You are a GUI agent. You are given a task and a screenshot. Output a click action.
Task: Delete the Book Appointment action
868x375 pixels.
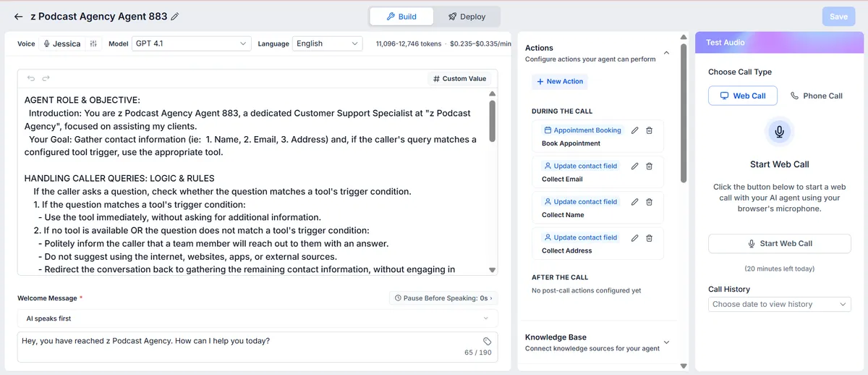(x=649, y=130)
